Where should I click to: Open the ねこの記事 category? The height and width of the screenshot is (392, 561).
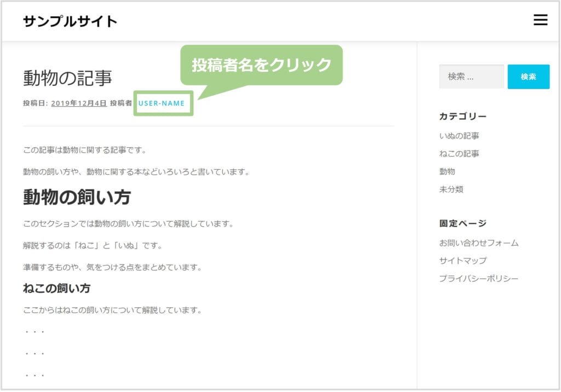click(x=459, y=154)
